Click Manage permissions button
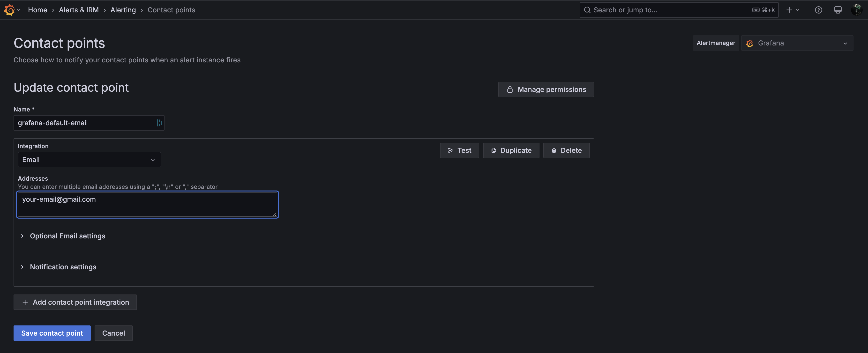868x353 pixels. [x=546, y=90]
